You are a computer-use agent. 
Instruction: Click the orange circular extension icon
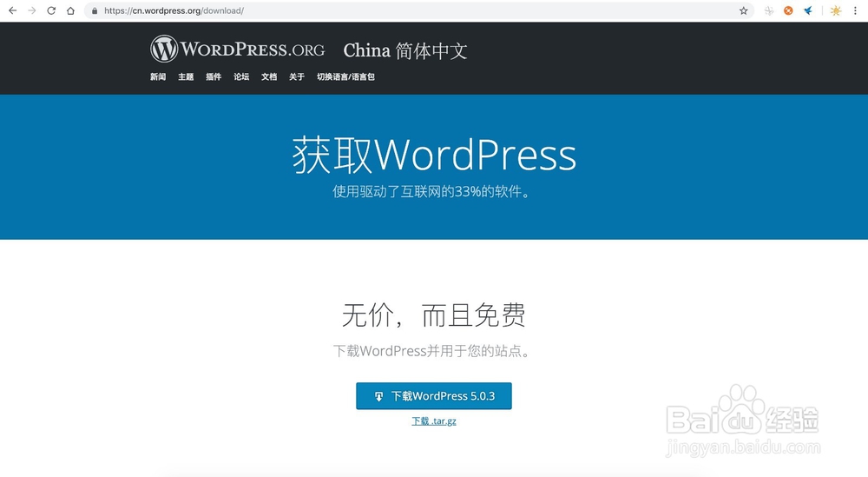coord(788,10)
